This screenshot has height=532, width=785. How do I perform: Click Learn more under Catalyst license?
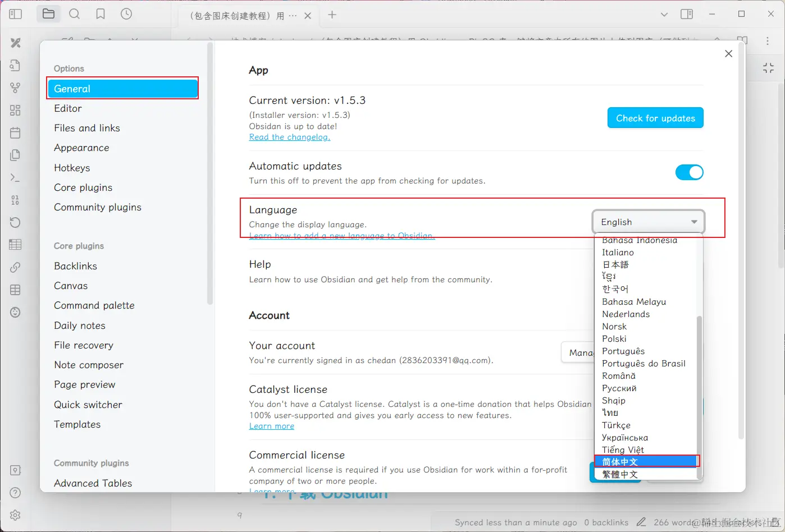[272, 426]
